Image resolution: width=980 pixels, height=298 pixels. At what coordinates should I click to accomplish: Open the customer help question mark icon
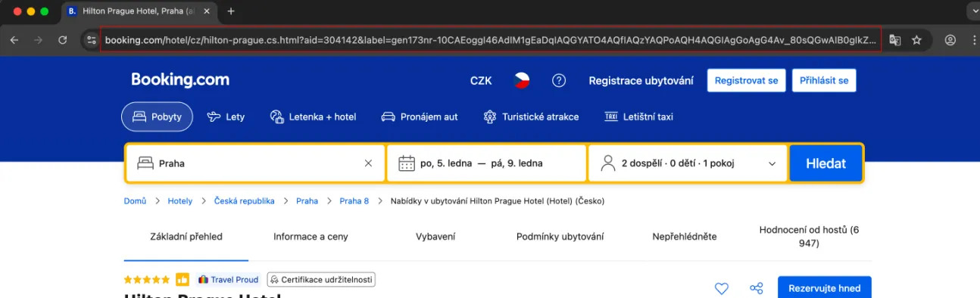click(x=559, y=81)
